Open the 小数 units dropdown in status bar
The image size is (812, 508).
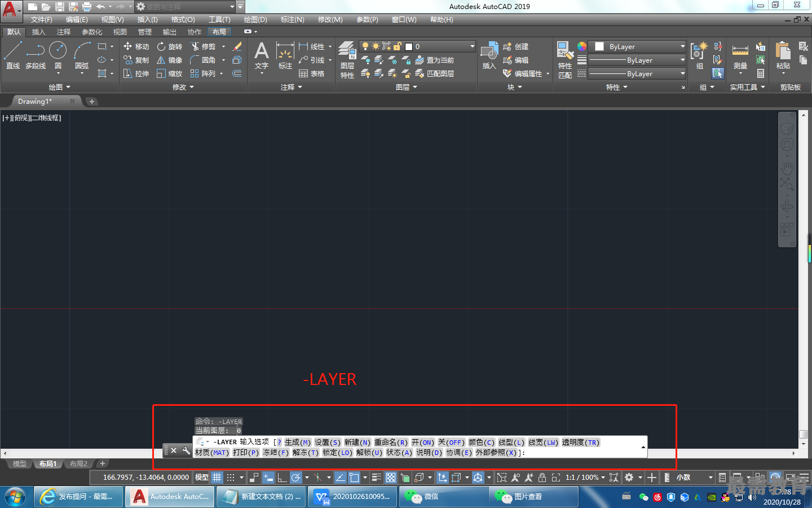tap(695, 478)
